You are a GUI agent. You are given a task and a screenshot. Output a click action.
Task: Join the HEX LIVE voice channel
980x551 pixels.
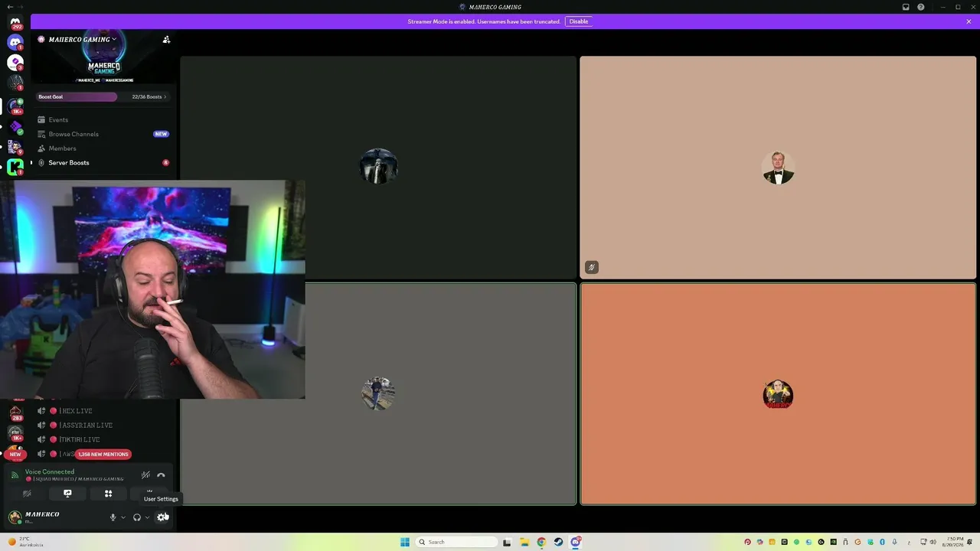coord(76,411)
